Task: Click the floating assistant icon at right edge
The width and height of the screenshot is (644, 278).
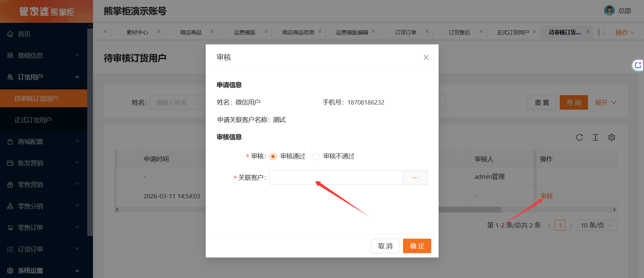Action: click(x=638, y=65)
